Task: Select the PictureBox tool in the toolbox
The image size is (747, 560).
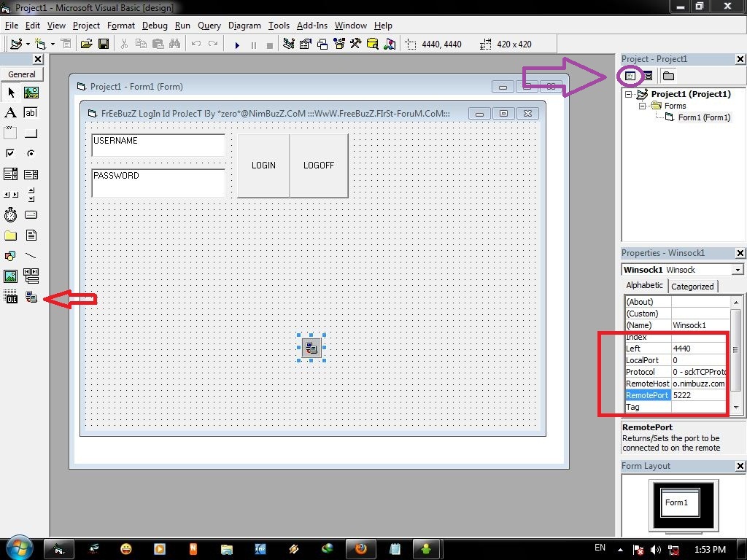Action: pyautogui.click(x=31, y=93)
